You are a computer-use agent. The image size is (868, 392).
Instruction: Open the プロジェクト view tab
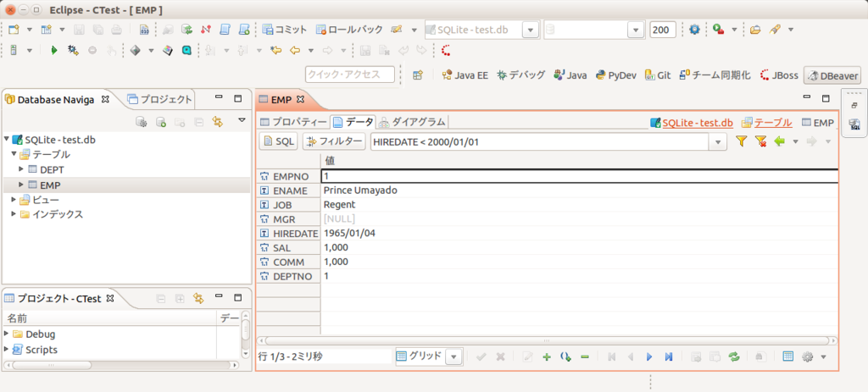click(160, 100)
